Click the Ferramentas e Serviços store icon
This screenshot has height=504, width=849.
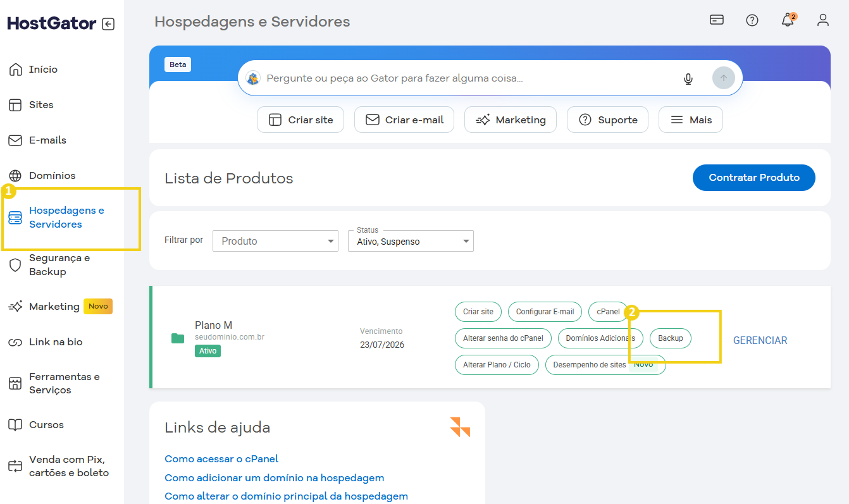tap(15, 383)
